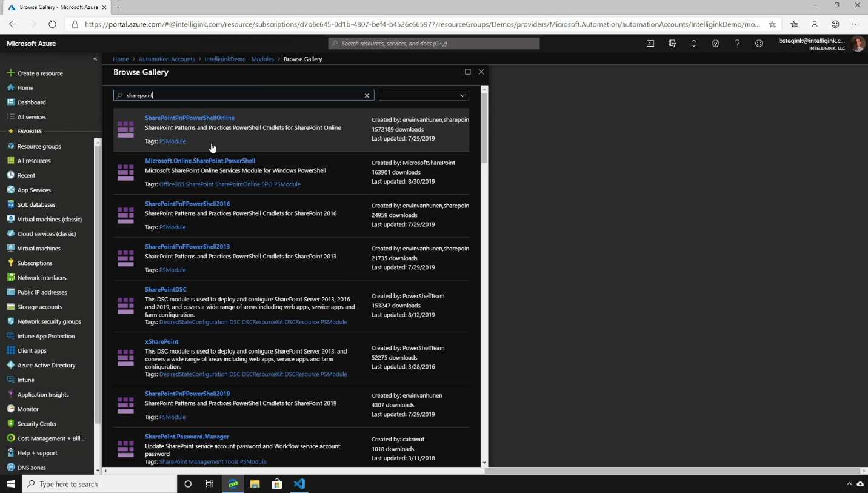This screenshot has width=868, height=493.
Task: Open Storage accounts in favorites
Action: click(x=39, y=307)
